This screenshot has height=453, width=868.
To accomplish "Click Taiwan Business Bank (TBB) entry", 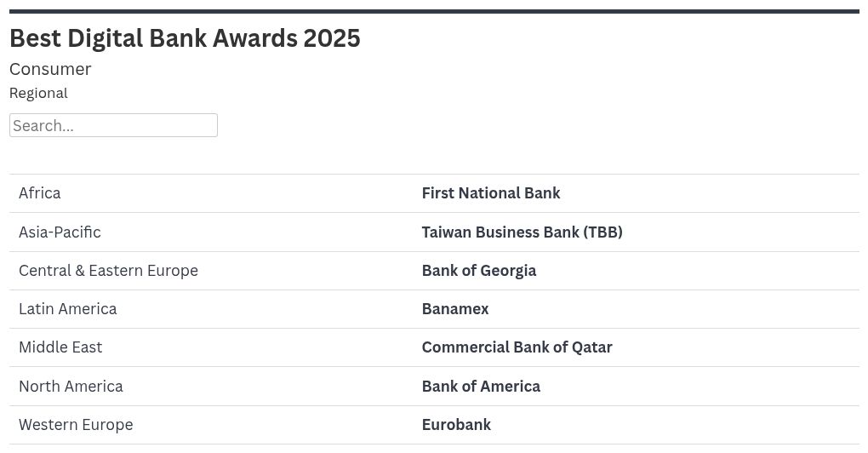I will click(522, 232).
